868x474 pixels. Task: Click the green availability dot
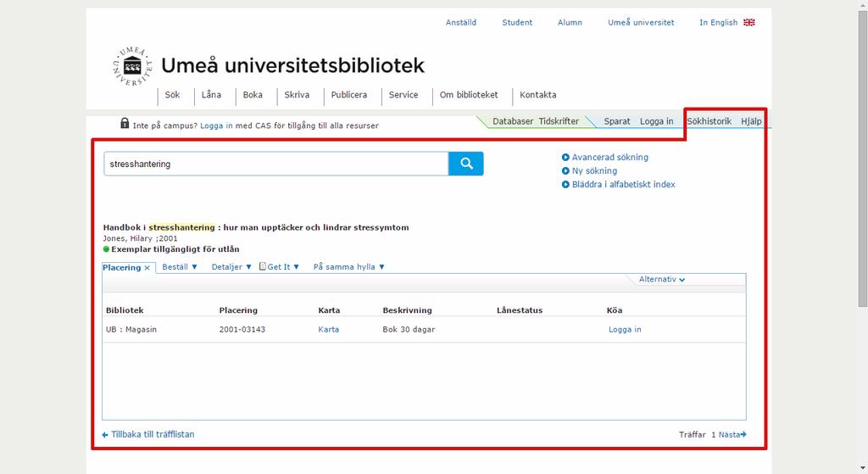pyautogui.click(x=106, y=249)
